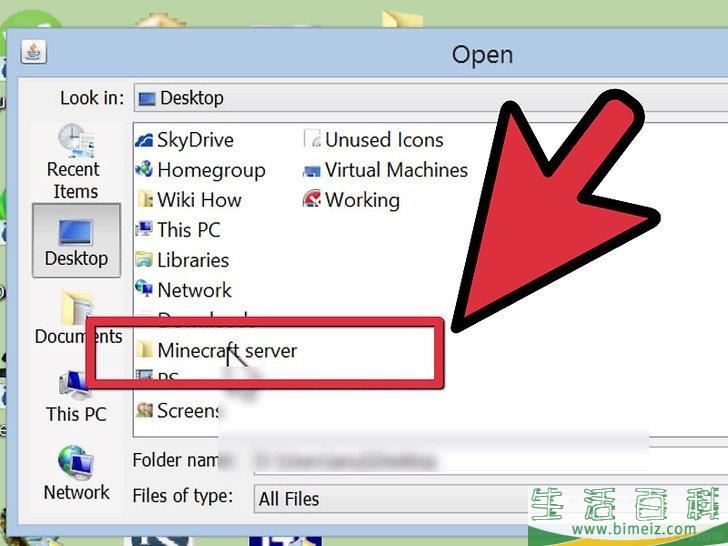Select the SkyDrive item in the file list
The image size is (728, 546).
click(x=184, y=140)
